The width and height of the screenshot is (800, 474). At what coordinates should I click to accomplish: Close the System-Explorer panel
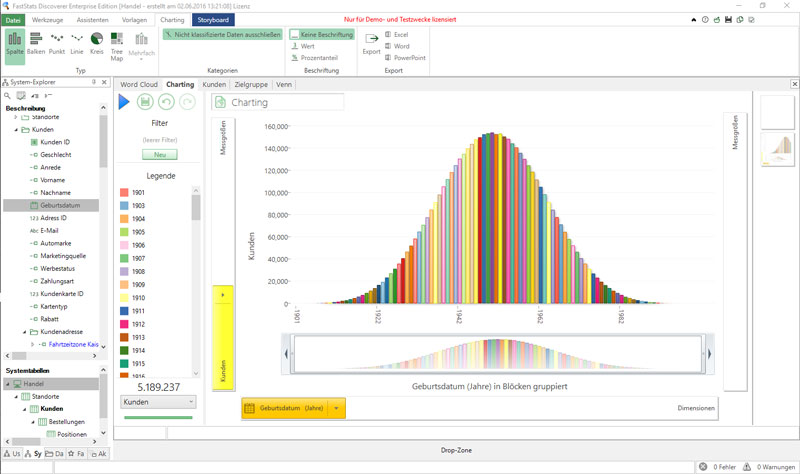[104, 82]
